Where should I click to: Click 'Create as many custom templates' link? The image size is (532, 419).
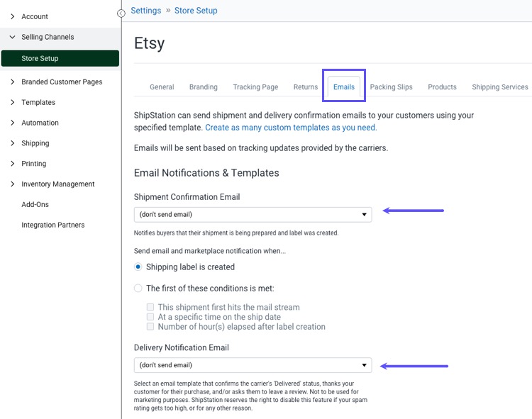pyautogui.click(x=291, y=128)
